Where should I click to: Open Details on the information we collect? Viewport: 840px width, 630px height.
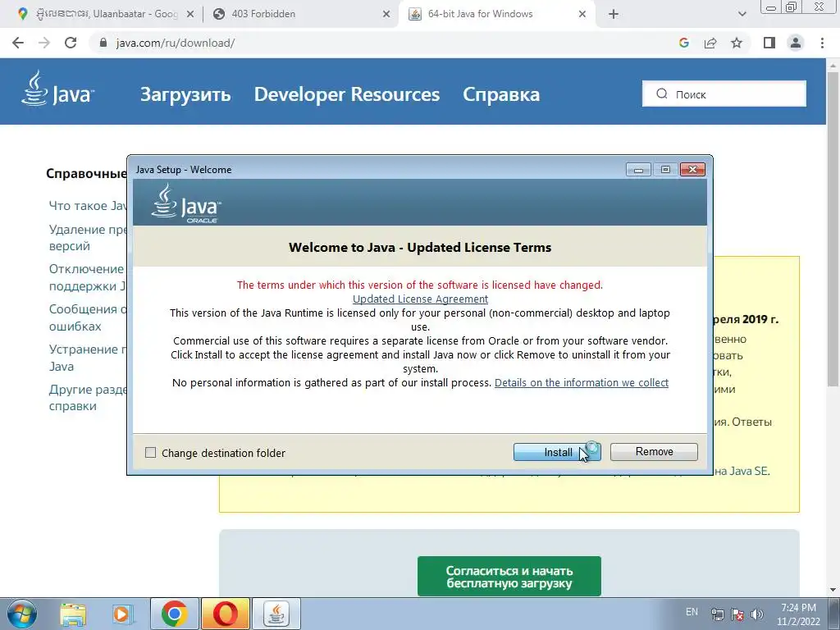582,382
